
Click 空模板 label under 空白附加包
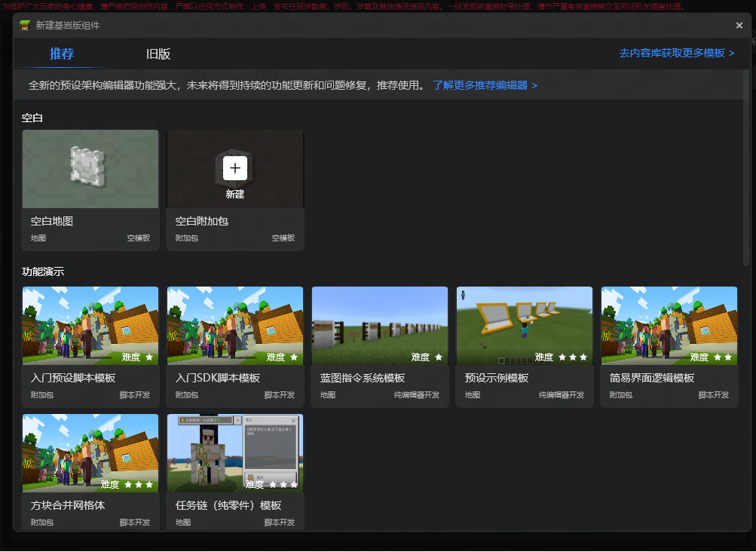pyautogui.click(x=283, y=238)
